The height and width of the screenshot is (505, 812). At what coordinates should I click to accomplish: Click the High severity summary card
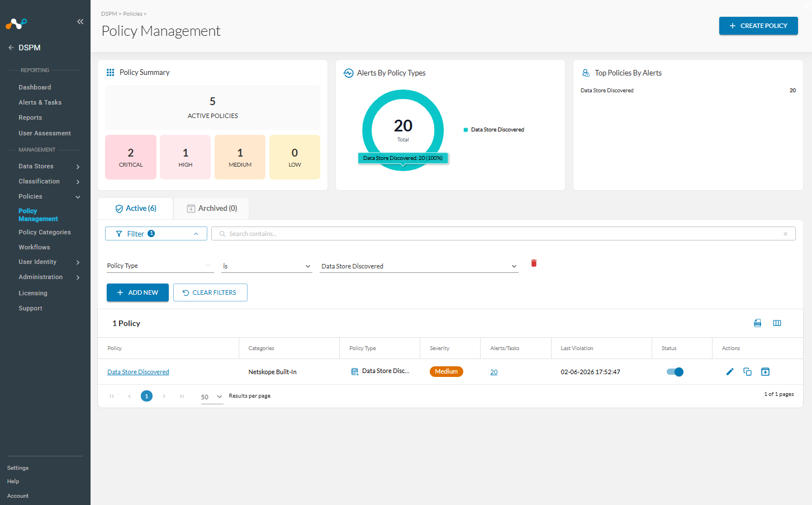(x=185, y=157)
